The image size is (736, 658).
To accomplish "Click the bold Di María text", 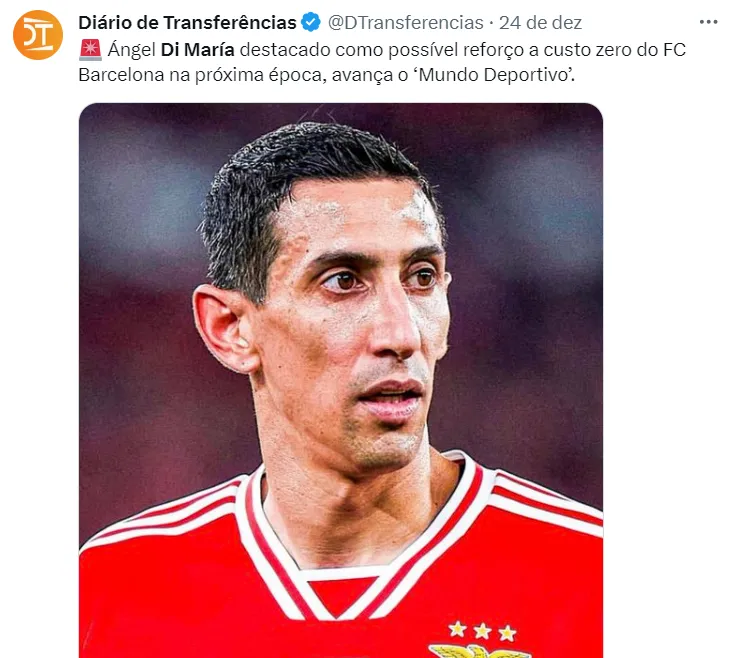I will (x=198, y=50).
